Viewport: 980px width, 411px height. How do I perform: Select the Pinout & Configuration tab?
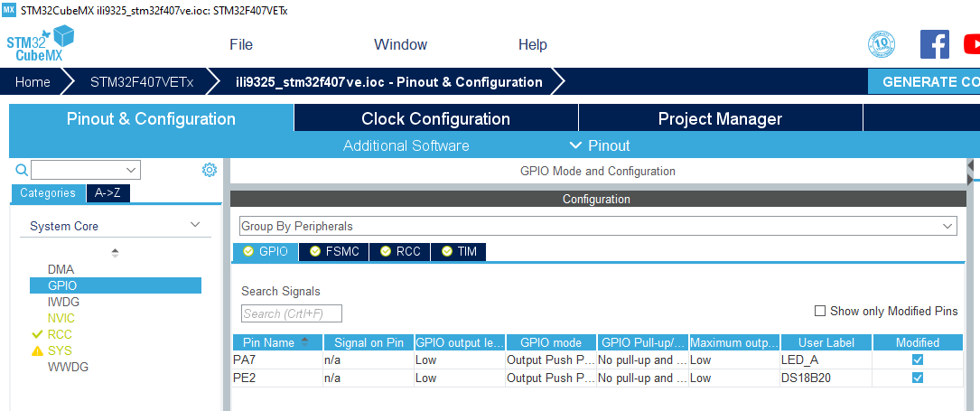pos(151,118)
